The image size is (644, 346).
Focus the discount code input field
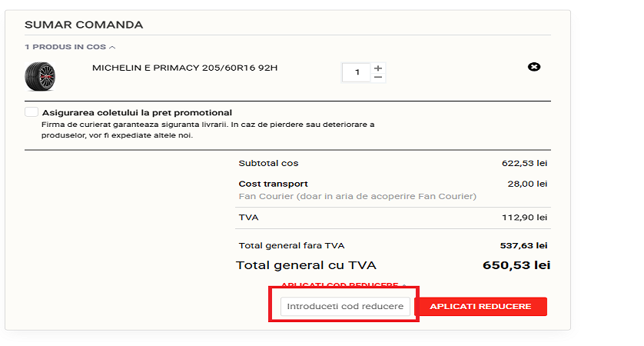click(x=345, y=307)
